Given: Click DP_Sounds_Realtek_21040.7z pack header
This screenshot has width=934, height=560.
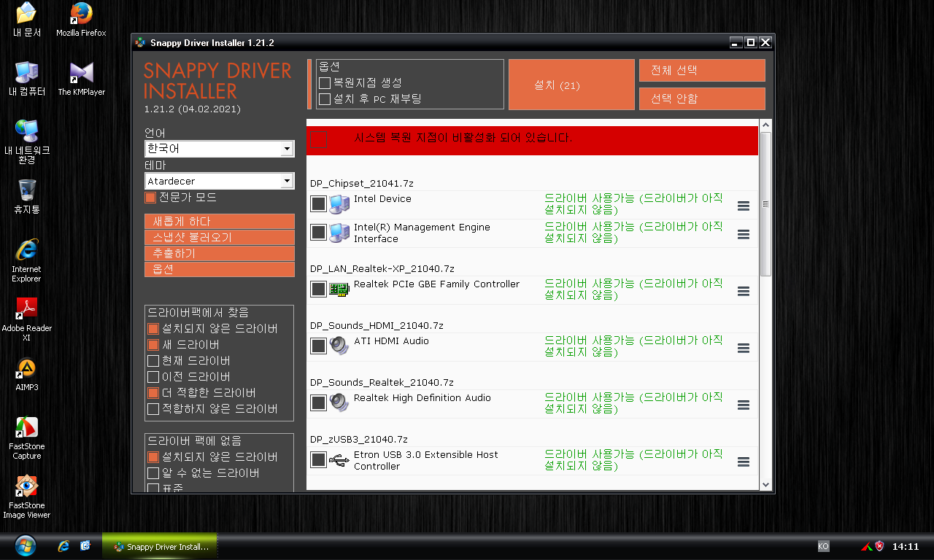Looking at the screenshot, I should 382,383.
